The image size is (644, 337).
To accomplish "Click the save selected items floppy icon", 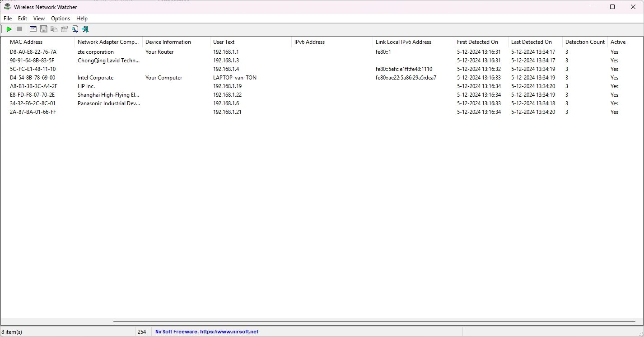I will [x=44, y=29].
